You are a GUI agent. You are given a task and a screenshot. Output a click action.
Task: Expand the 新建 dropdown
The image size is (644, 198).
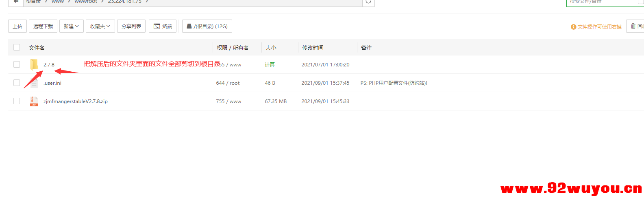pyautogui.click(x=71, y=26)
